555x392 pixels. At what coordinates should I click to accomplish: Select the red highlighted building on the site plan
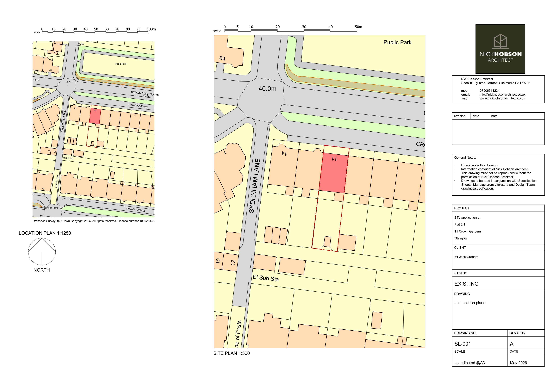tap(334, 173)
